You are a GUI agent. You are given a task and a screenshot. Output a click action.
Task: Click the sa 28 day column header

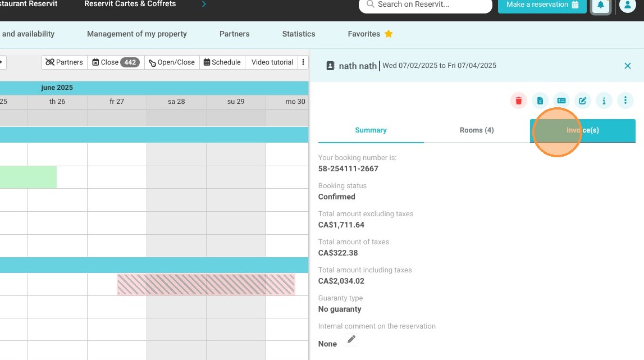[177, 102]
